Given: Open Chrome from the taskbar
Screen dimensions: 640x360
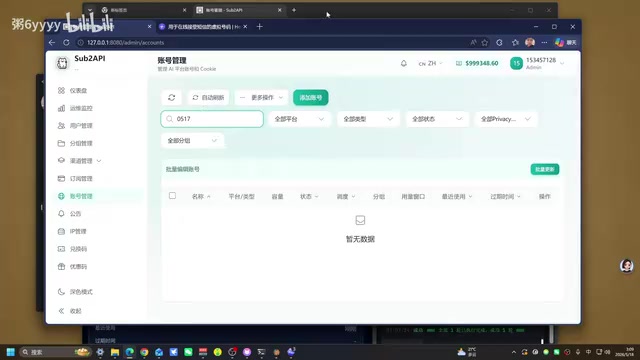Looking at the screenshot, I should pyautogui.click(x=144, y=352).
